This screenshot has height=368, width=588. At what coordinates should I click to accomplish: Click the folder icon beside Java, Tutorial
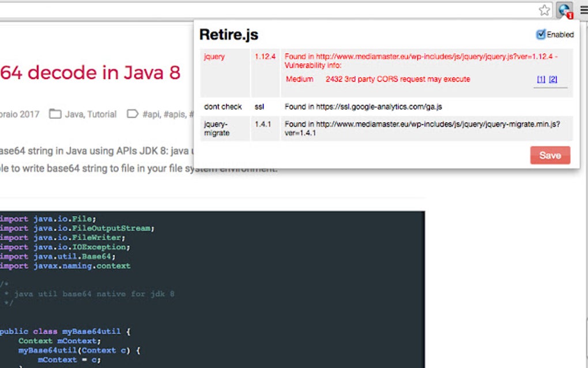[55, 114]
